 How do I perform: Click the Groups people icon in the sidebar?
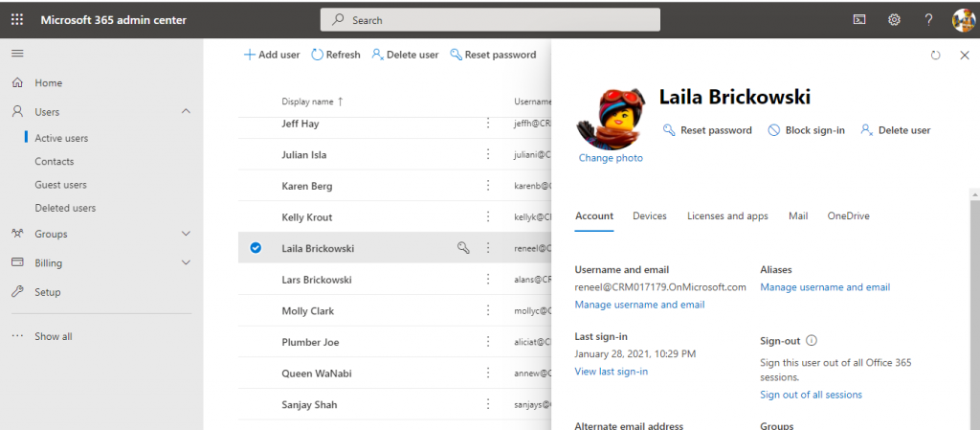point(17,234)
